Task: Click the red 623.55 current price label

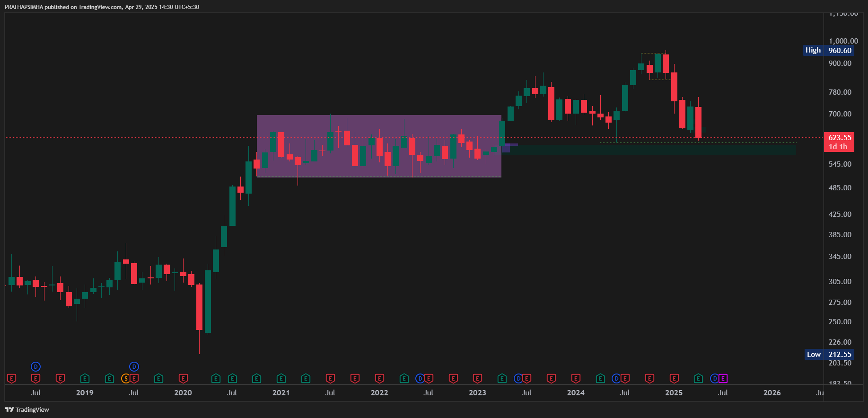Action: 839,142
